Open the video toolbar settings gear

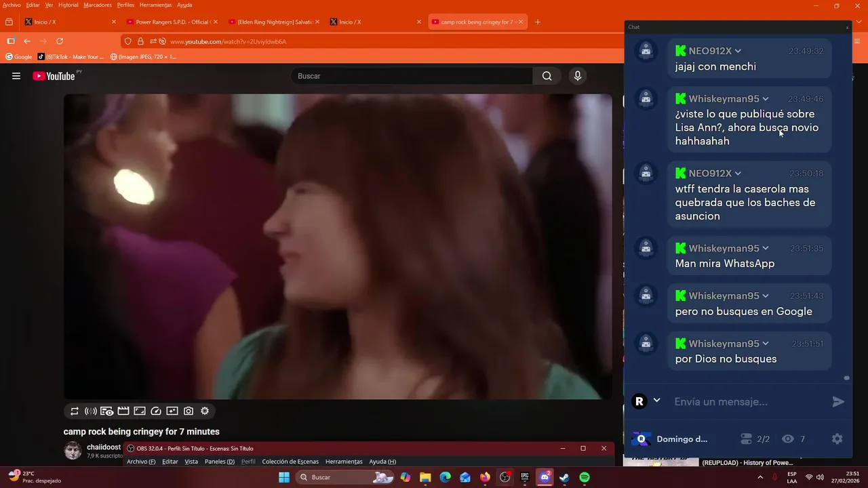(205, 411)
